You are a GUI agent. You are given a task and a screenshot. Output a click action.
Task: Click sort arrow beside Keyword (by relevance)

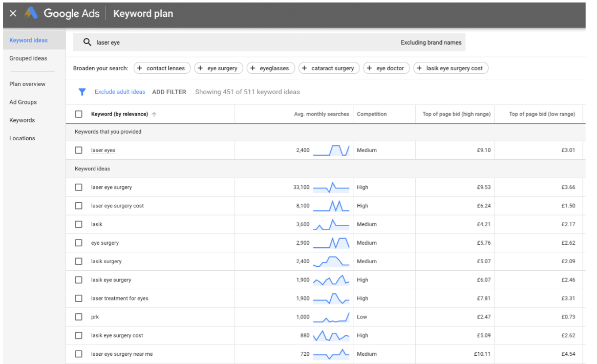pos(154,114)
